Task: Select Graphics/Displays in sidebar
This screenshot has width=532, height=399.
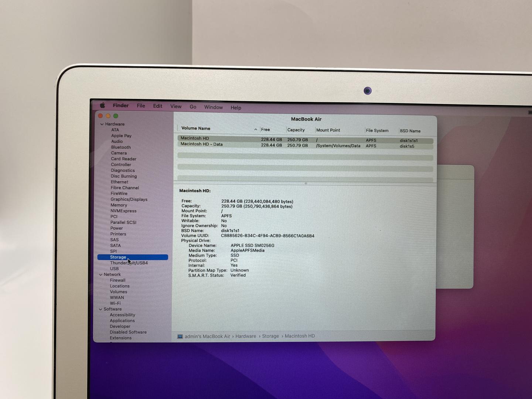Action: pos(129,199)
